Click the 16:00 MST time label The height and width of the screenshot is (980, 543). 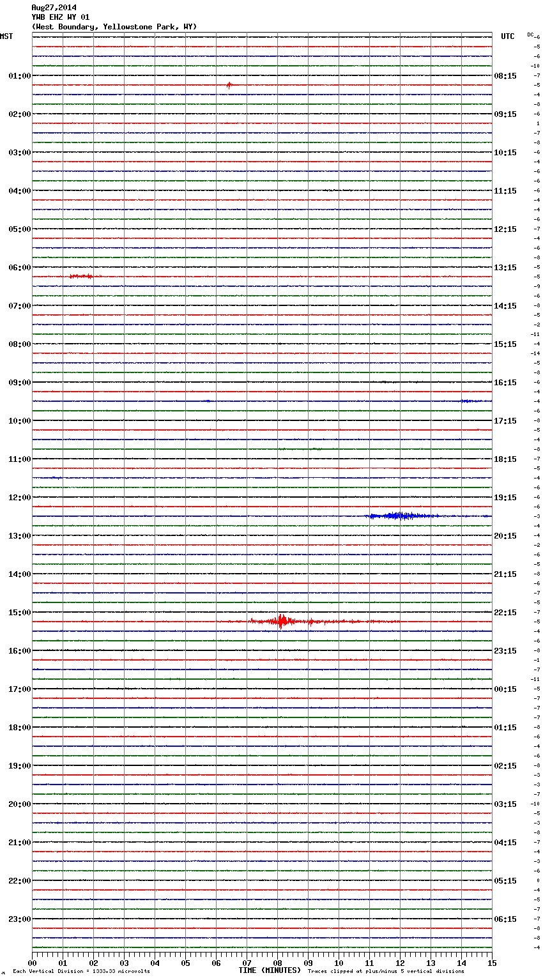[x=19, y=651]
